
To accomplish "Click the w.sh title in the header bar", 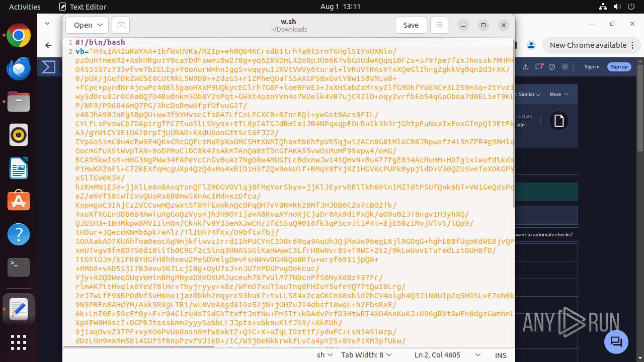I will click(x=288, y=22).
